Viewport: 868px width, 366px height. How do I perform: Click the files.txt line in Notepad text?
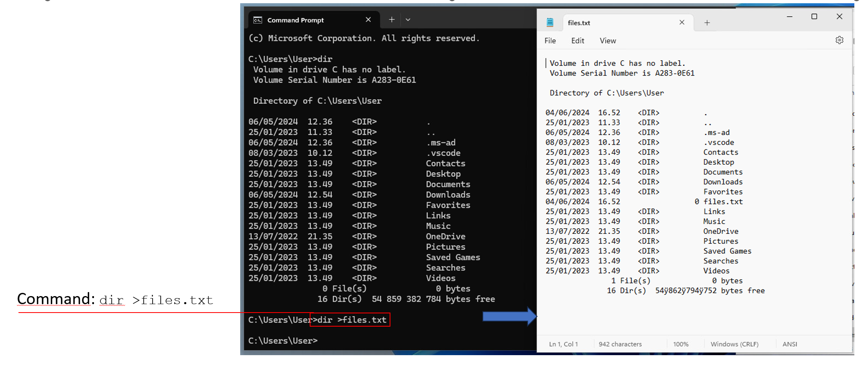723,202
